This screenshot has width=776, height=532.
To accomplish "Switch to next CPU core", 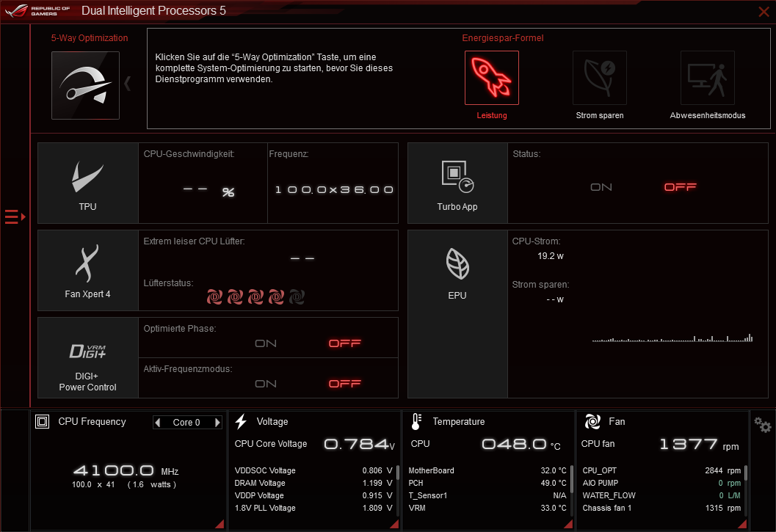I will point(217,423).
